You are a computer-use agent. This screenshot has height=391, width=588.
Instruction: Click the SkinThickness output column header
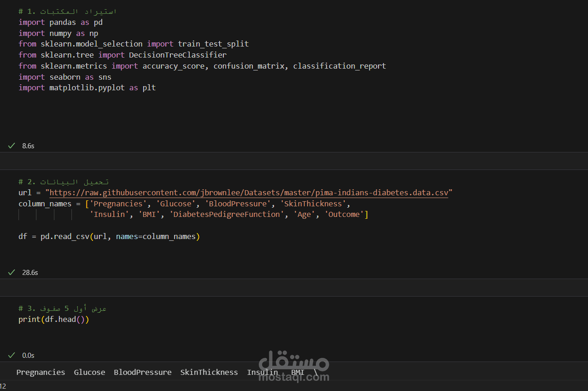209,372
